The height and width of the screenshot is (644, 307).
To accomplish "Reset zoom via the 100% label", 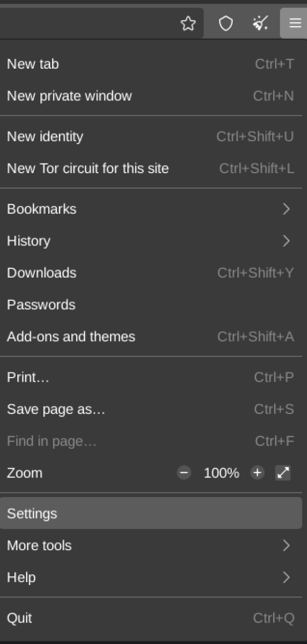I will (221, 473).
